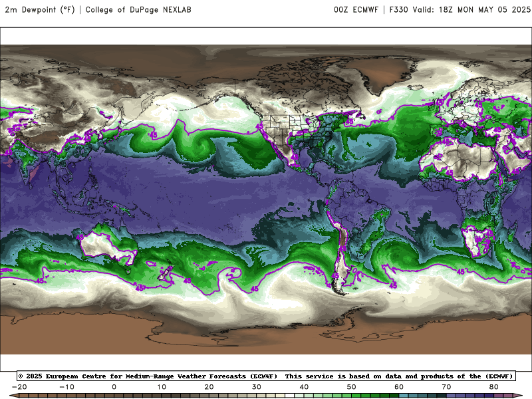The width and height of the screenshot is (532, 399).
Task: Click the 0 label on the color scale
Action: 114,387
